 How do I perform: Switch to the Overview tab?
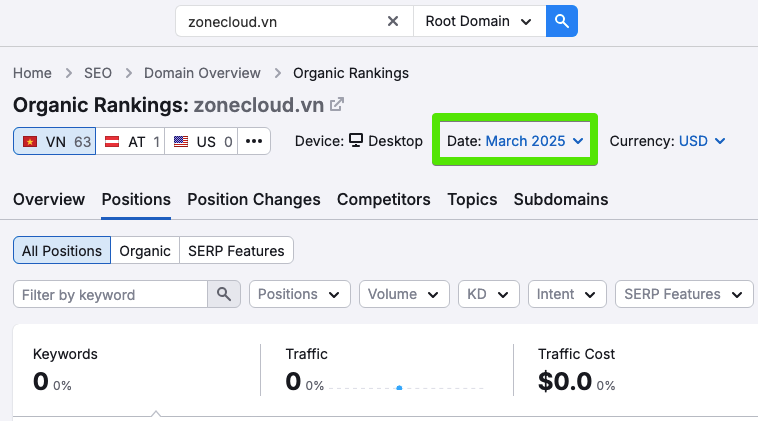(49, 199)
